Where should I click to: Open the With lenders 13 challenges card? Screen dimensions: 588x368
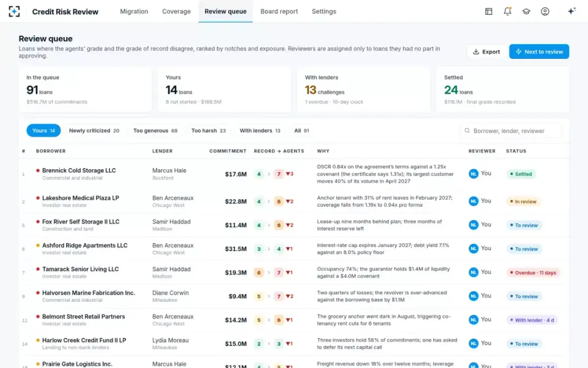364,89
